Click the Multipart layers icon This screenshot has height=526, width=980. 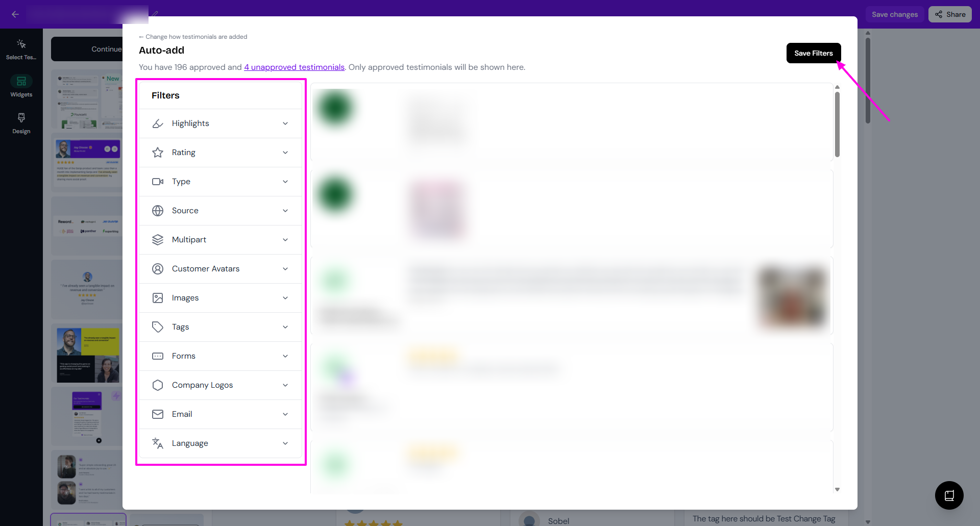point(158,240)
